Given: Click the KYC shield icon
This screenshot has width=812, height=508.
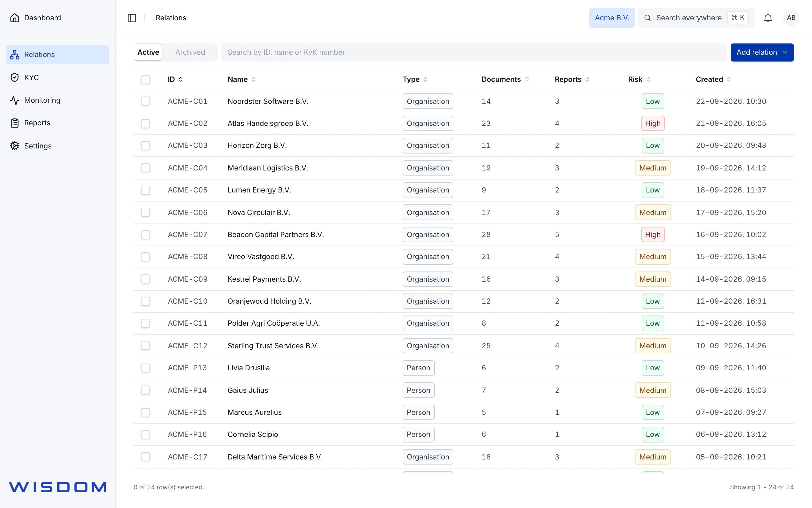Looking at the screenshot, I should point(14,78).
